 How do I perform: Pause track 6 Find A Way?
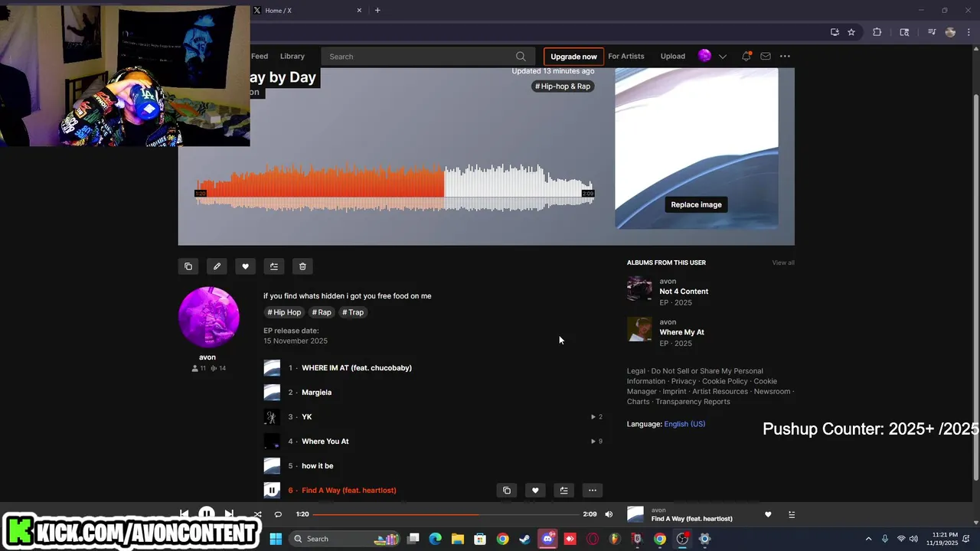coord(272,490)
